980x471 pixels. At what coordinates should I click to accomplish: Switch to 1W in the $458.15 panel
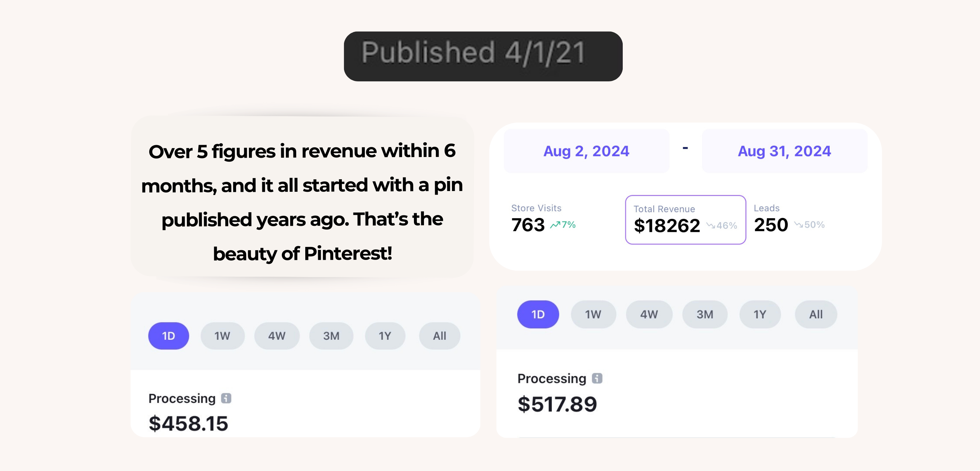pyautogui.click(x=222, y=336)
